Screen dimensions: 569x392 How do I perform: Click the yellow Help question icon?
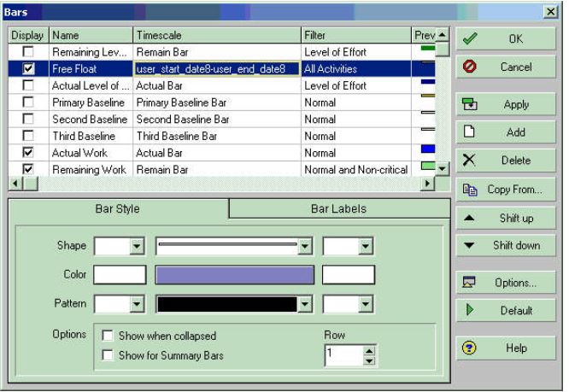click(x=469, y=348)
